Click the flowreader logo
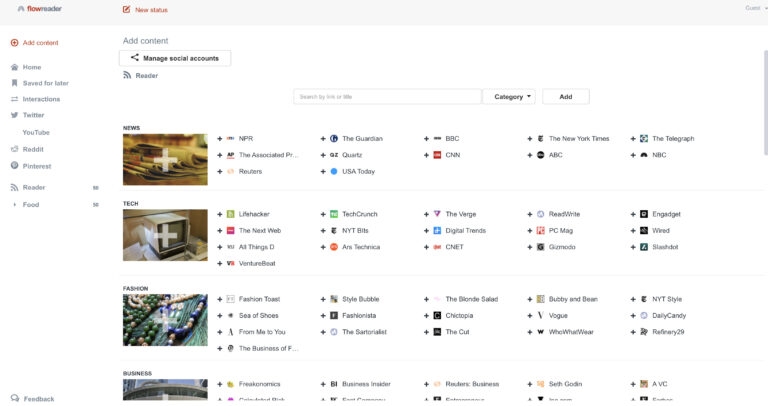 (x=40, y=9)
